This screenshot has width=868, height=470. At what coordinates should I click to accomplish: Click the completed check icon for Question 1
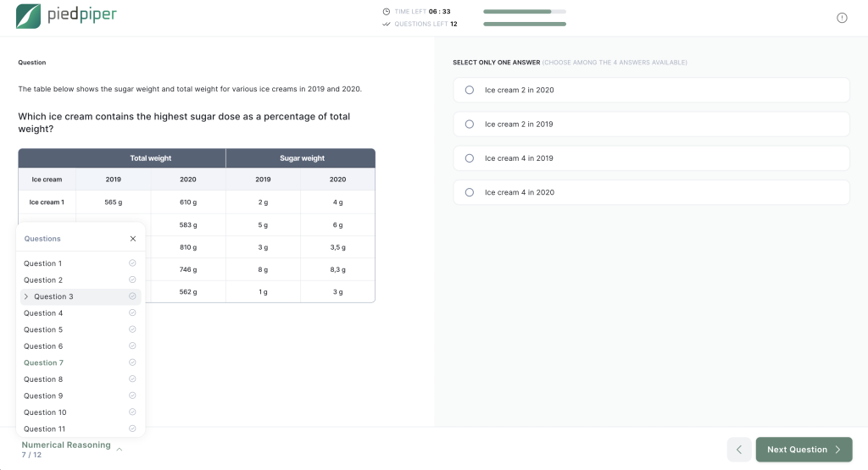point(132,263)
